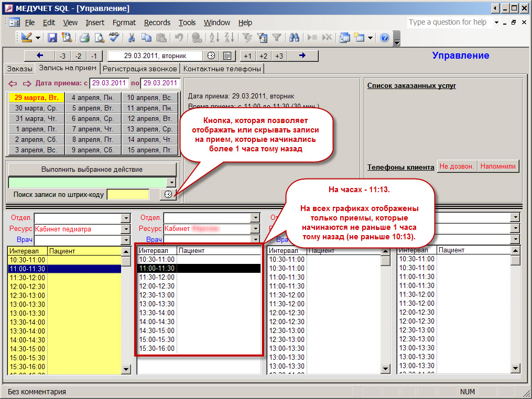Viewport: 532px width, 399px height.
Task: Go to previous day with blue left arrow
Action: [39, 56]
